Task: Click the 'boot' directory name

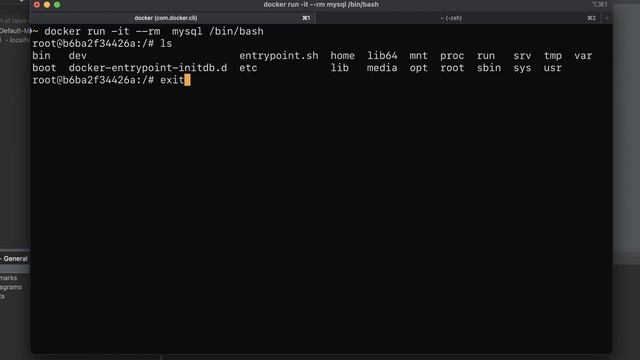Action: pyautogui.click(x=44, y=68)
